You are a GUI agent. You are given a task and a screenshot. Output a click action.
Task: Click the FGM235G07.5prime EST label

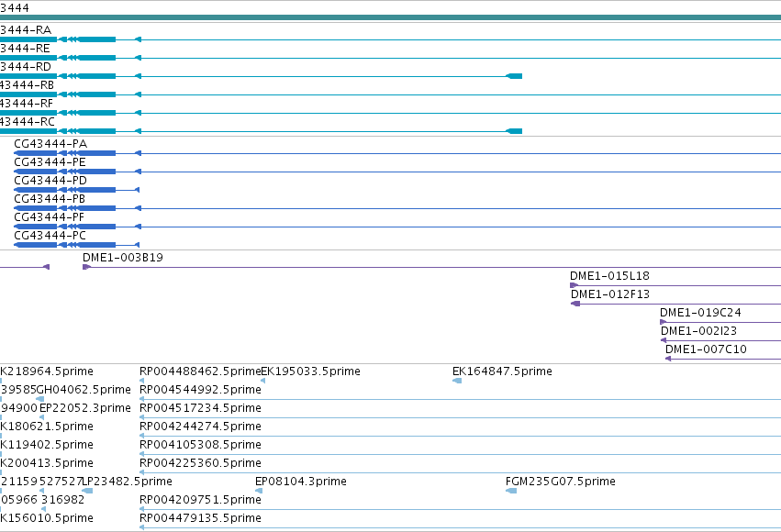pos(561,482)
